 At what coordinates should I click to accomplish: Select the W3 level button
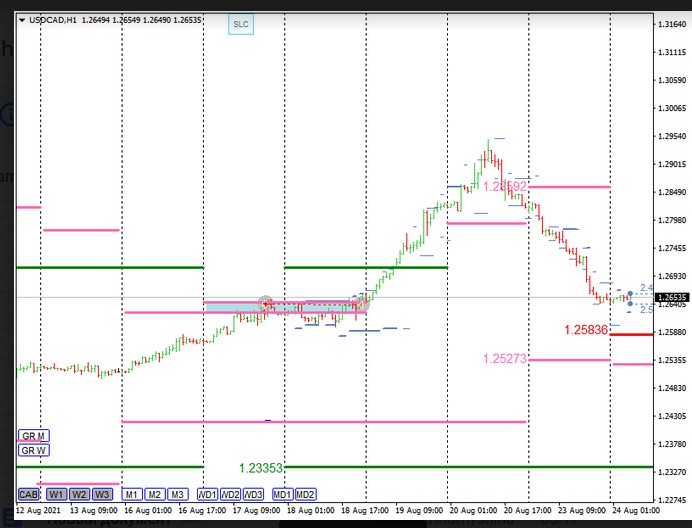click(x=102, y=494)
